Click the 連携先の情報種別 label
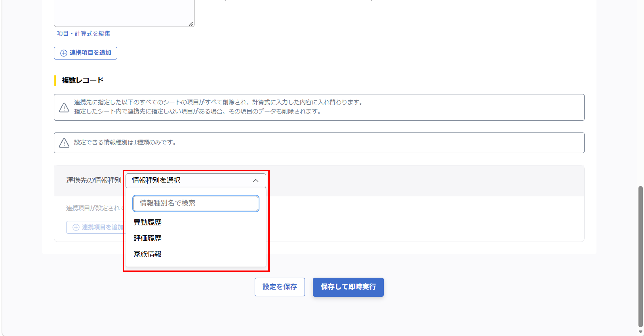Screen dimensions: 644x336 pos(94,180)
